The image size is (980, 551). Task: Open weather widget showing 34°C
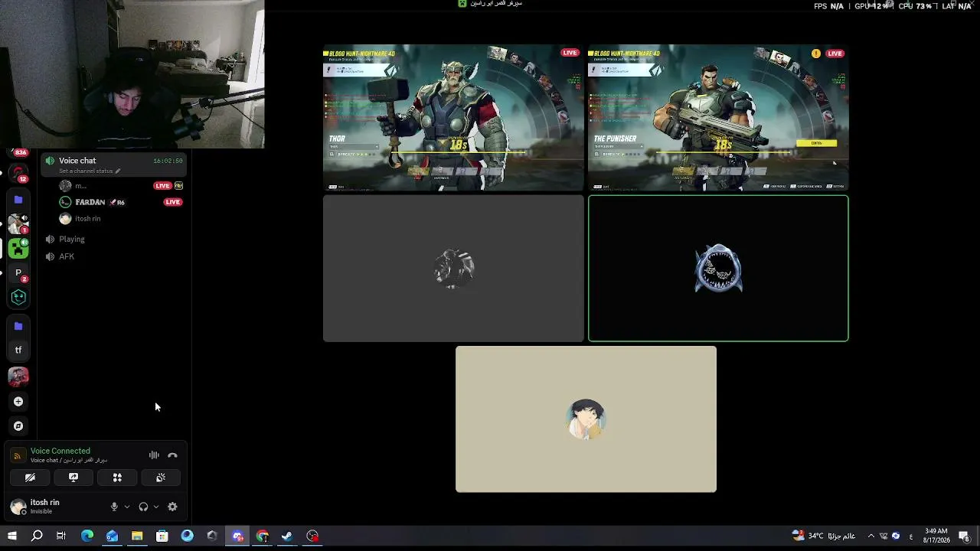[x=824, y=536]
